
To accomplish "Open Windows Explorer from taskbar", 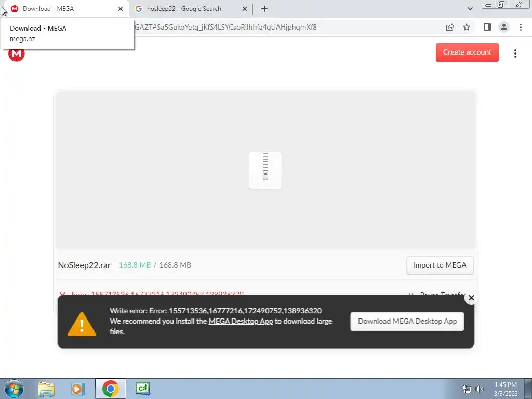I will pyautogui.click(x=46, y=389).
